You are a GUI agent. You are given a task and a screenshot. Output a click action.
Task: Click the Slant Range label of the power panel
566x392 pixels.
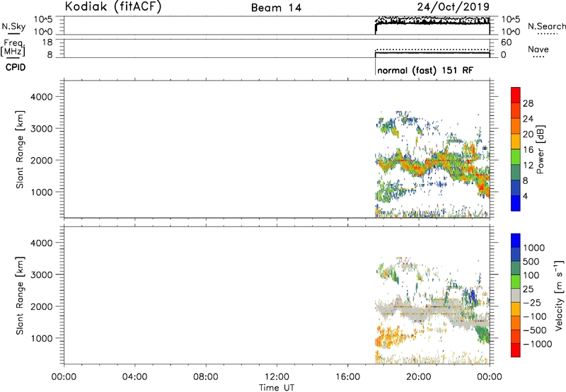20,149
